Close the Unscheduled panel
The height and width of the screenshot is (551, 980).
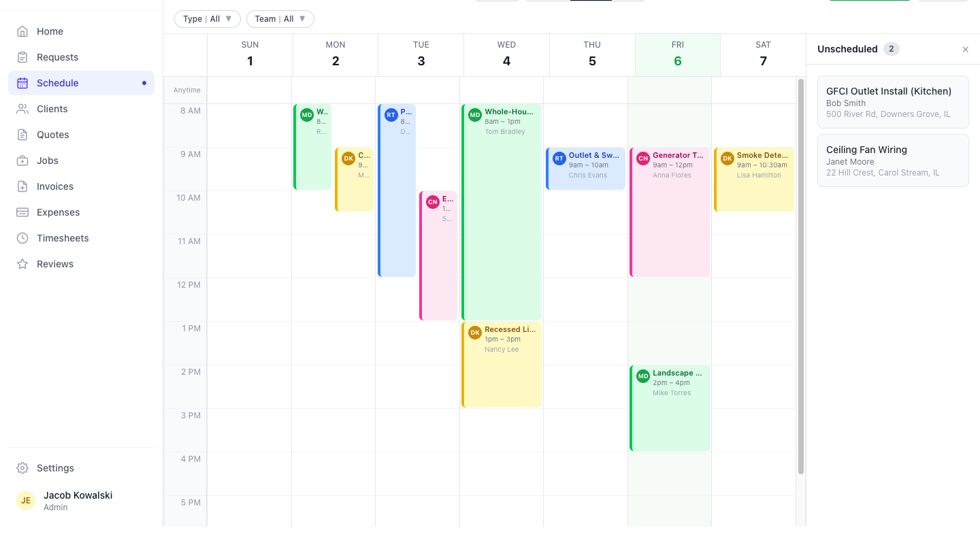click(x=965, y=49)
